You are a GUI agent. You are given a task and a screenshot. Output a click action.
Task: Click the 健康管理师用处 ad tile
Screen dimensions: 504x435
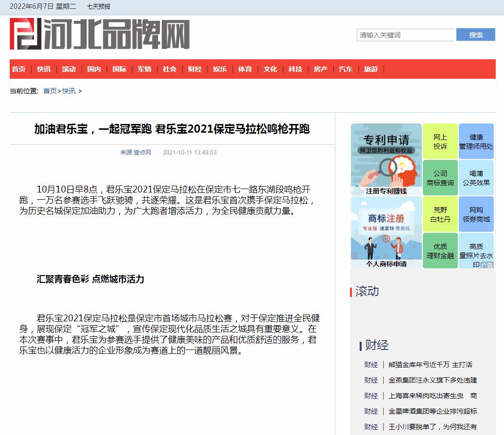point(476,141)
